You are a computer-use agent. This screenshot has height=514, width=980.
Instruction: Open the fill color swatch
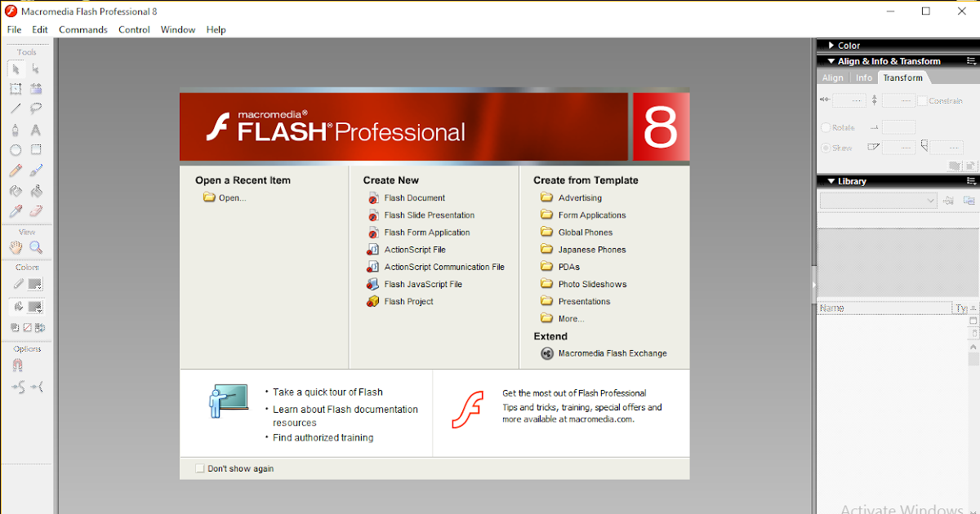pyautogui.click(x=35, y=307)
